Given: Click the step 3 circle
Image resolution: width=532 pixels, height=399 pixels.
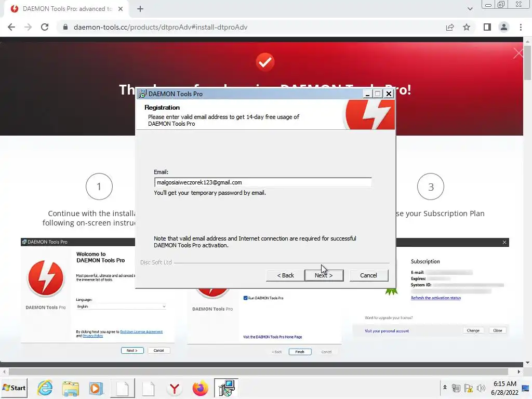Looking at the screenshot, I should click(431, 187).
